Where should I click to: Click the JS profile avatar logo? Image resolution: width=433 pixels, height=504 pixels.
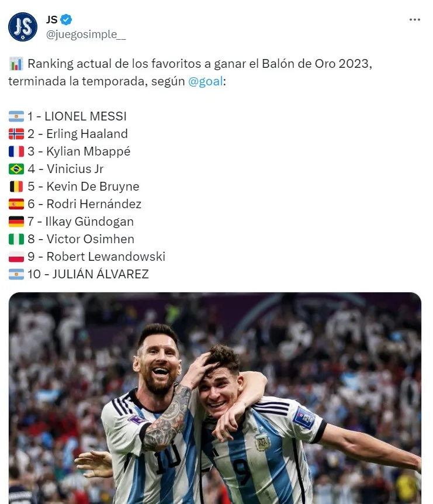point(23,26)
